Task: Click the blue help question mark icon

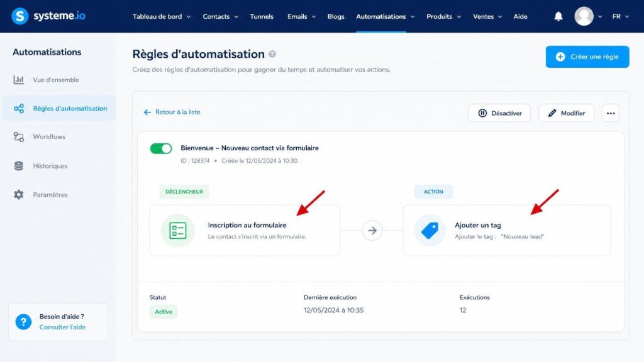Action: pos(23,322)
